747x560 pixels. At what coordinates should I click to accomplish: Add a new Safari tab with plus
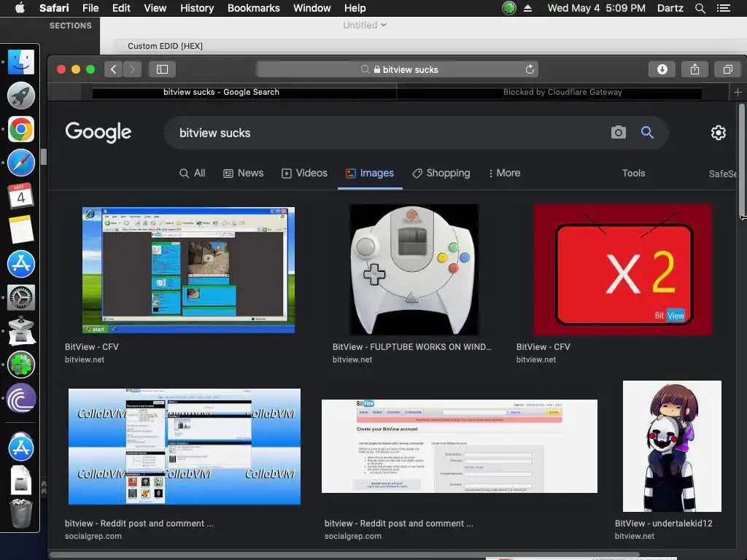pos(738,92)
